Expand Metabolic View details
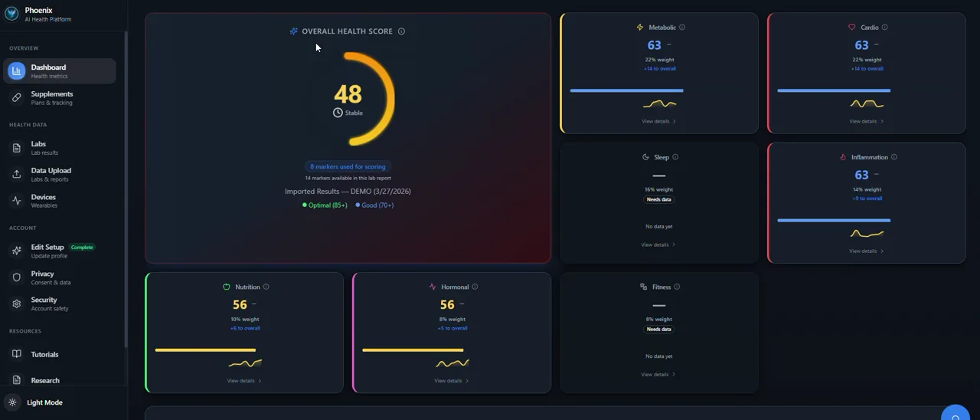This screenshot has width=980, height=420. pos(658,121)
